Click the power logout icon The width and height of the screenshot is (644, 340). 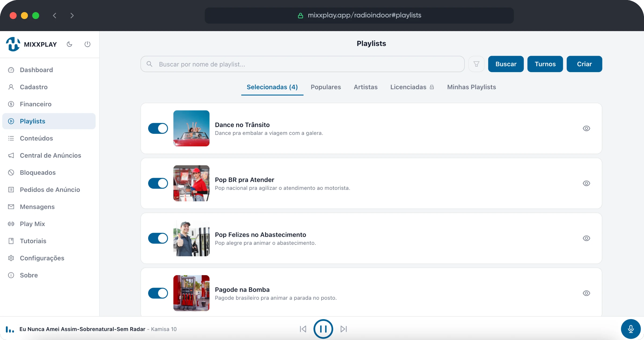(87, 44)
